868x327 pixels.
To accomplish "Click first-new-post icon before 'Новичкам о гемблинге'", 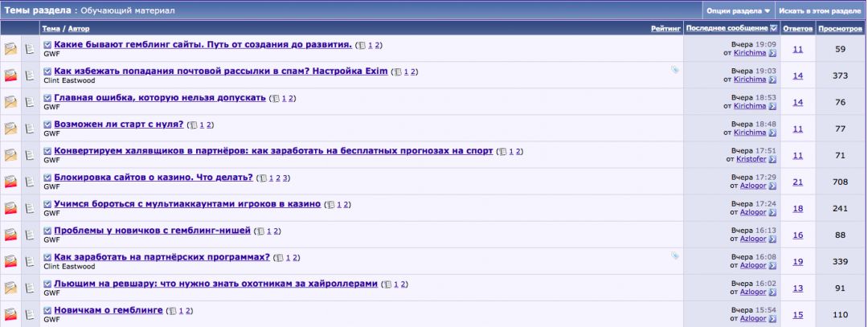I will 47,310.
